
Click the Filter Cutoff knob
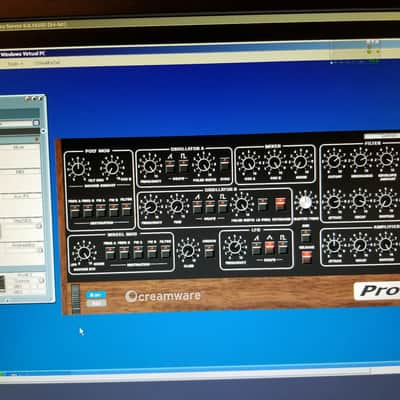[334, 161]
